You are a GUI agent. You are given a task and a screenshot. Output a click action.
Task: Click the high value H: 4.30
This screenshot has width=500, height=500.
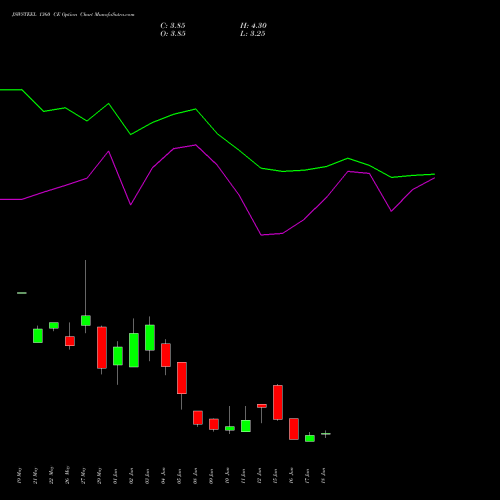tap(253, 26)
